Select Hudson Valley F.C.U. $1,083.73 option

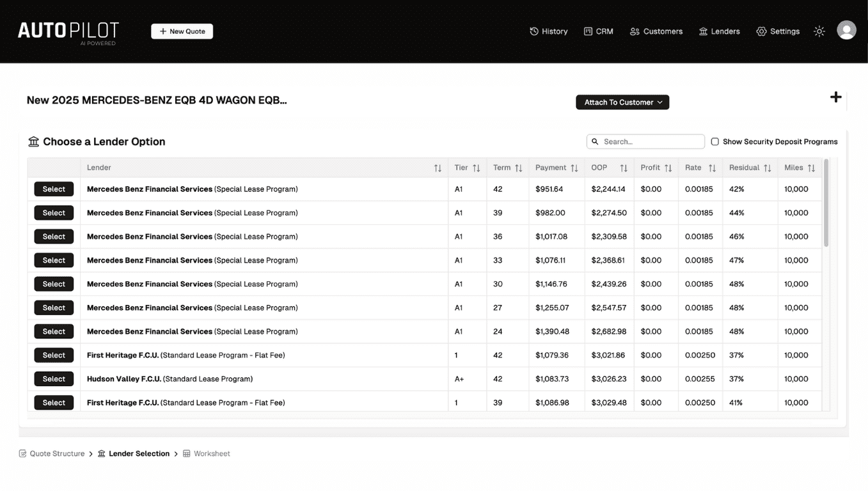click(x=54, y=378)
